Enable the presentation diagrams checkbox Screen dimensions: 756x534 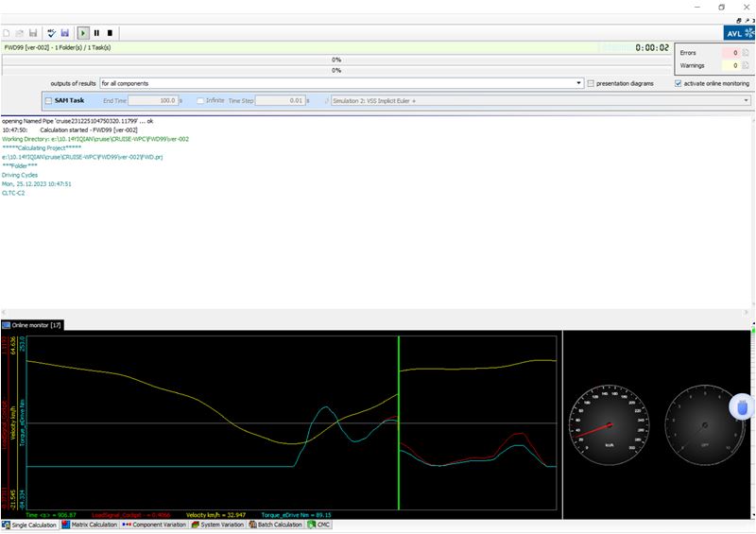(x=591, y=83)
